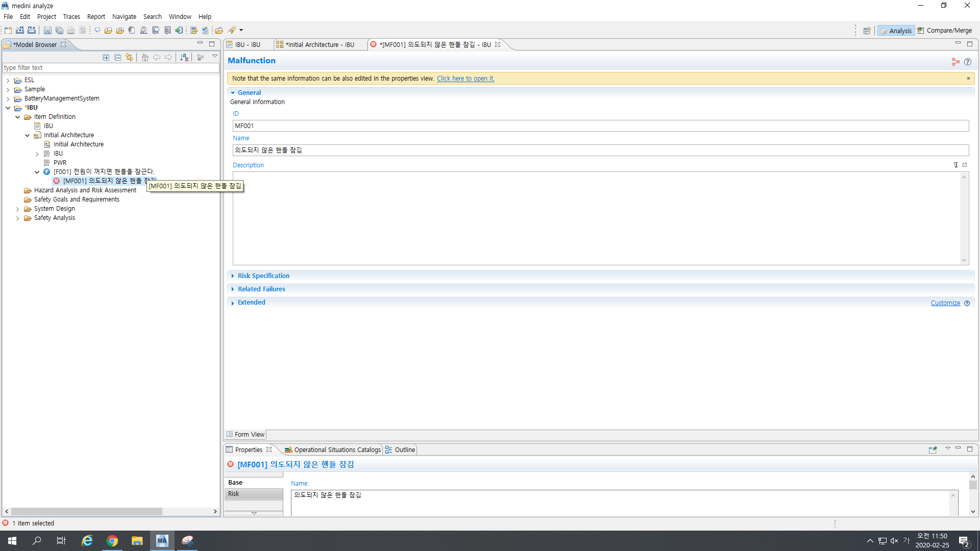
Task: Open the medini analyze taskbar app
Action: [162, 541]
